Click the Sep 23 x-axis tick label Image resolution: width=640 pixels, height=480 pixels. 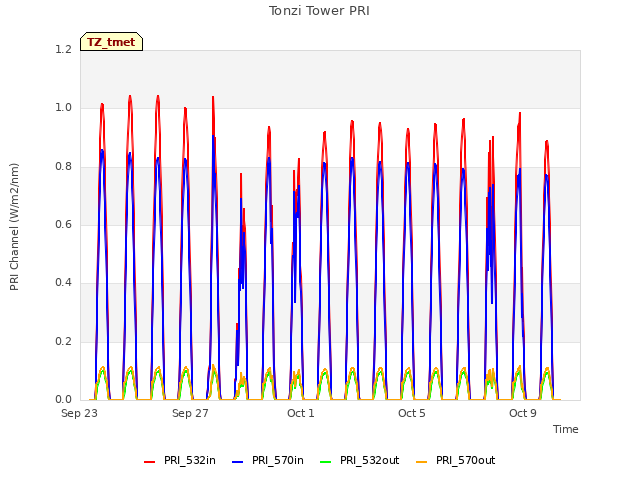[79, 413]
